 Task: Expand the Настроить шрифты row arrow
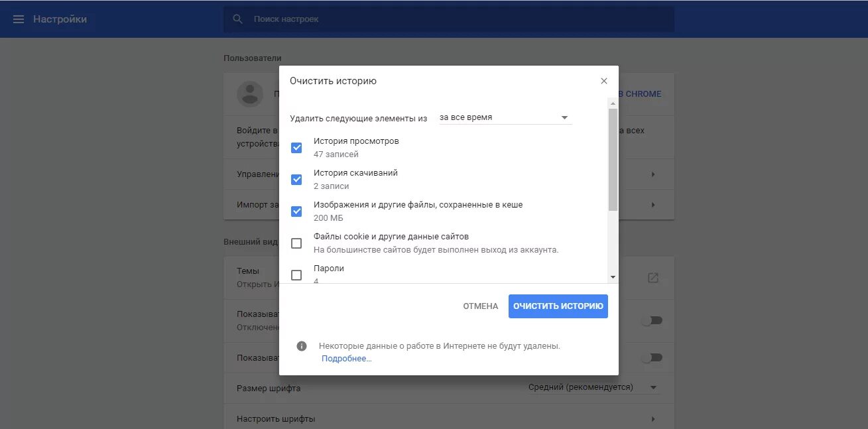(653, 419)
